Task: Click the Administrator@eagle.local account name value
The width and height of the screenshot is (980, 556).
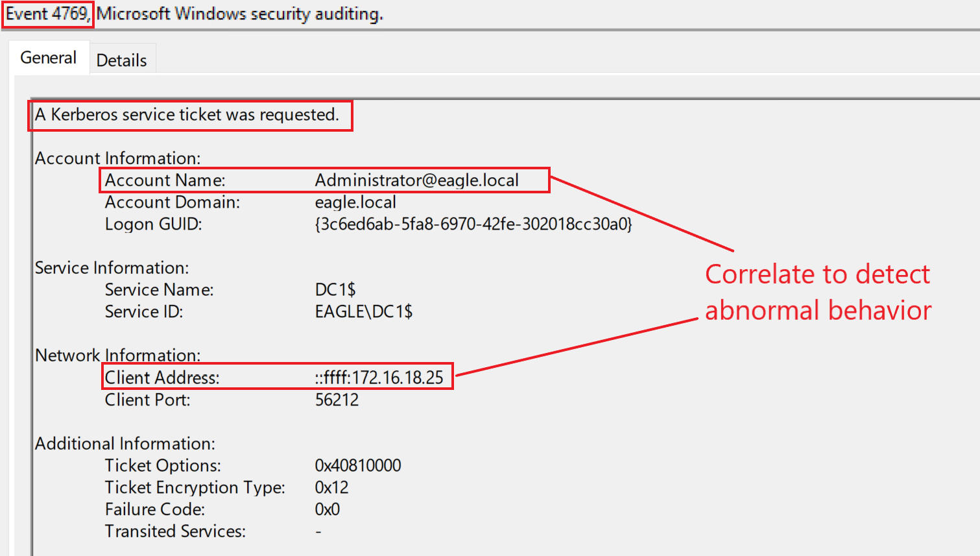Action: click(416, 180)
